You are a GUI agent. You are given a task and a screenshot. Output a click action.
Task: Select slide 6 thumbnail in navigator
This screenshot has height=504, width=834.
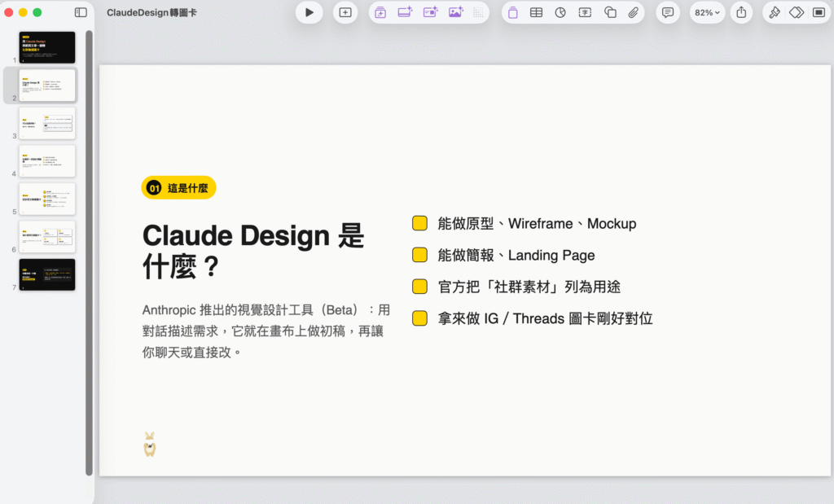[x=46, y=237]
